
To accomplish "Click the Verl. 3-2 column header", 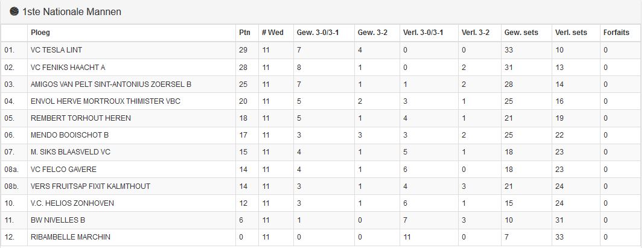I will (476, 33).
